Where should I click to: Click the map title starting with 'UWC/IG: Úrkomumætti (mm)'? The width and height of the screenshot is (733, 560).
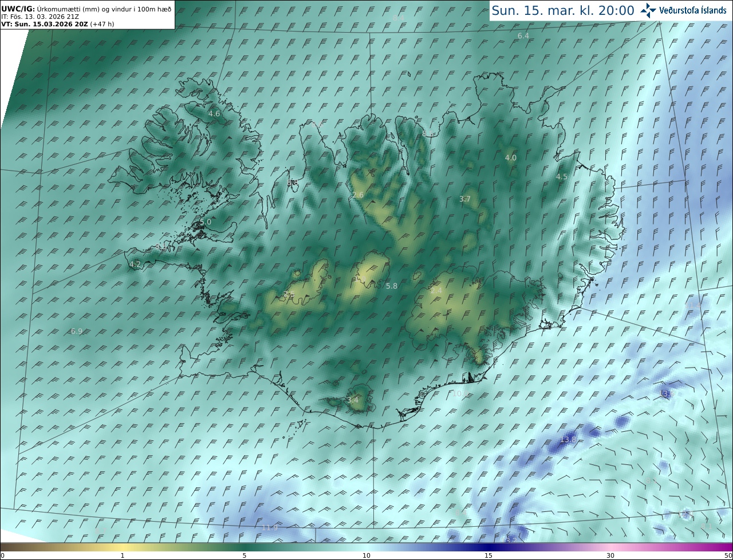86,9
